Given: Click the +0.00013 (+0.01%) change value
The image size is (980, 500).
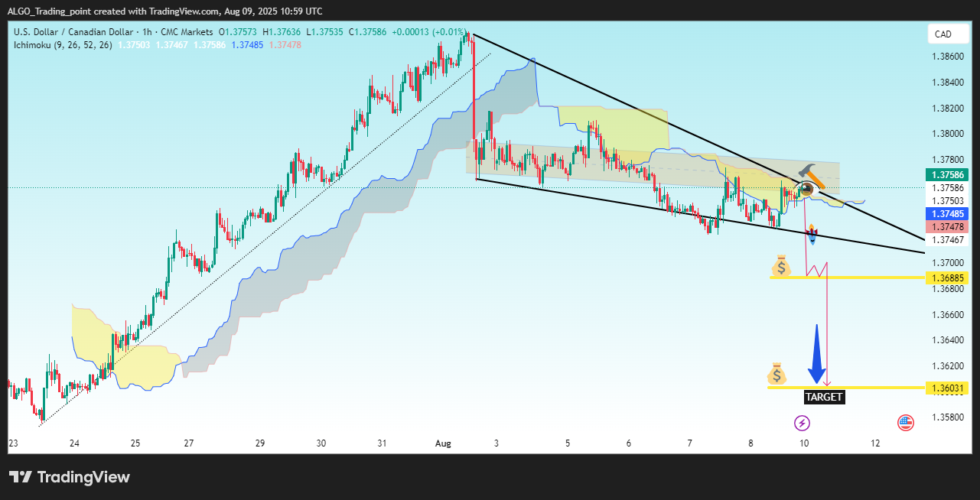Looking at the screenshot, I should click(428, 32).
